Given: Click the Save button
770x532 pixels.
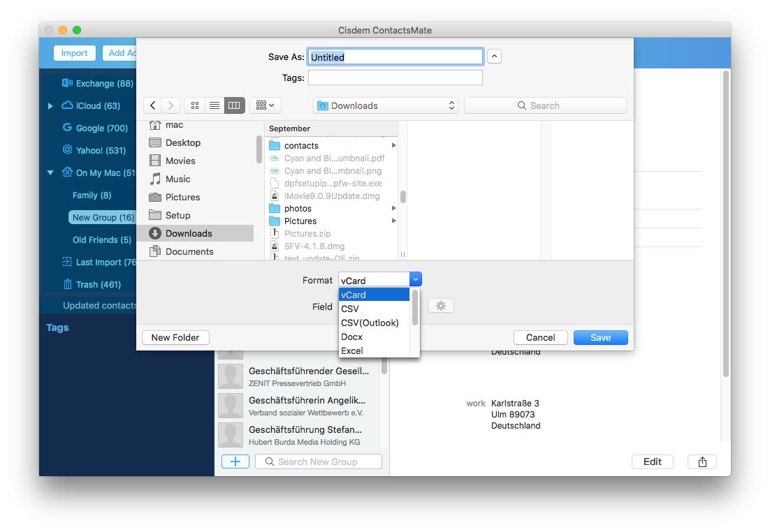Looking at the screenshot, I should 601,338.
